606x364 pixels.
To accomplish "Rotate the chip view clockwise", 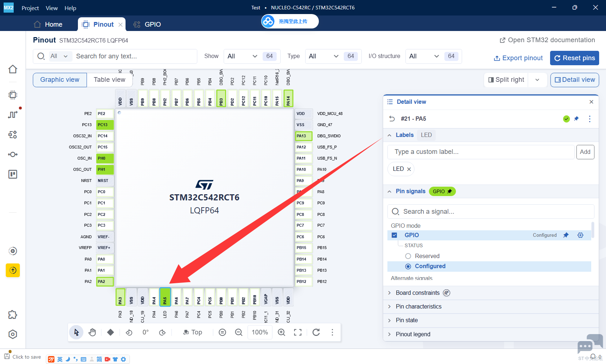I will tap(162, 332).
